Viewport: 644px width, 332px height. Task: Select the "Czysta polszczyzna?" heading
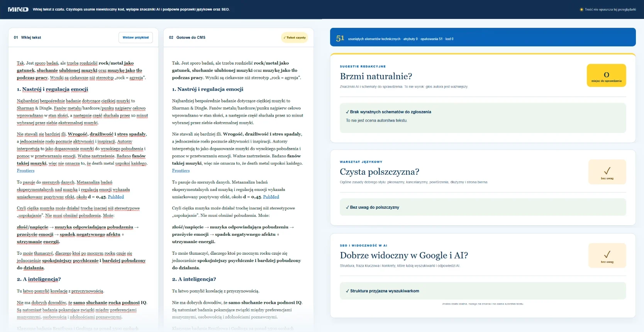(x=380, y=172)
